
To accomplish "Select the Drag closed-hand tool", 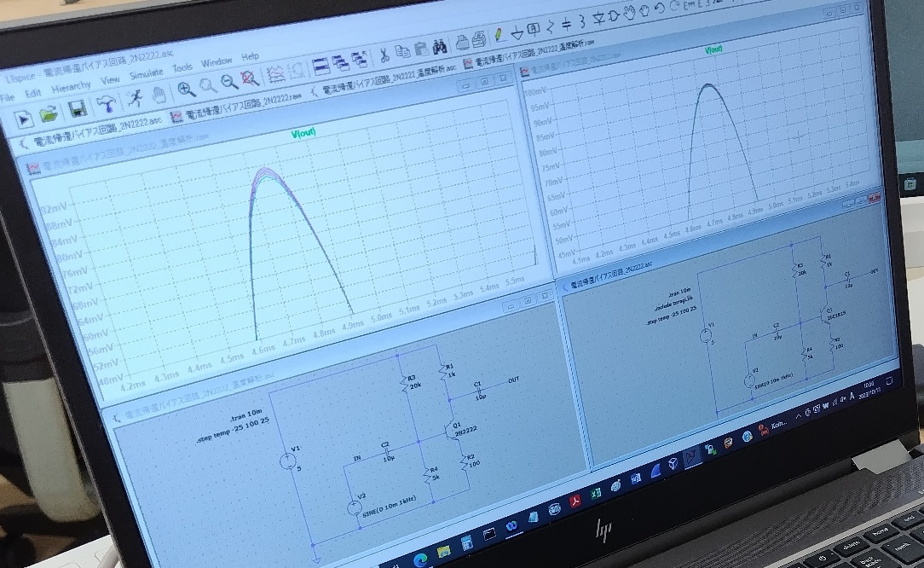I will (x=644, y=10).
